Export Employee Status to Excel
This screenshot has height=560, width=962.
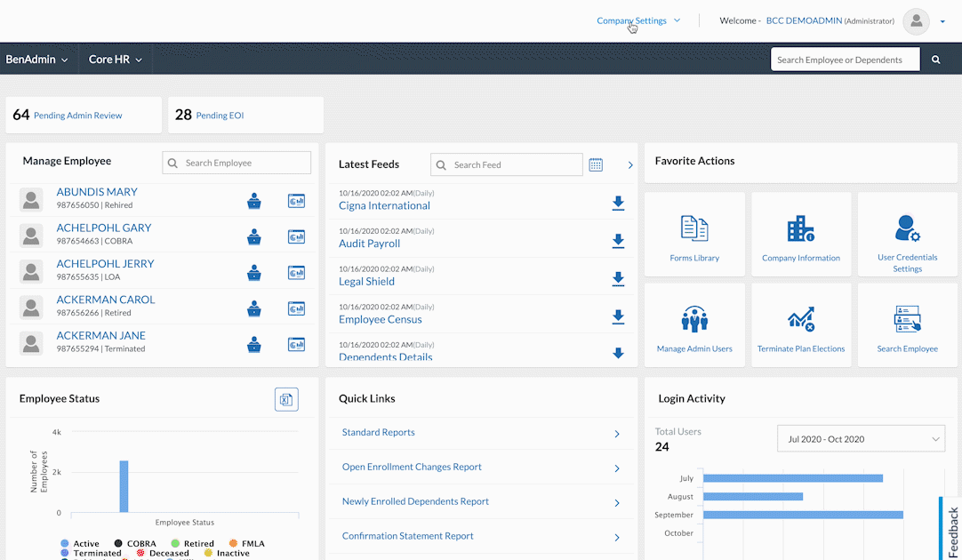point(286,400)
